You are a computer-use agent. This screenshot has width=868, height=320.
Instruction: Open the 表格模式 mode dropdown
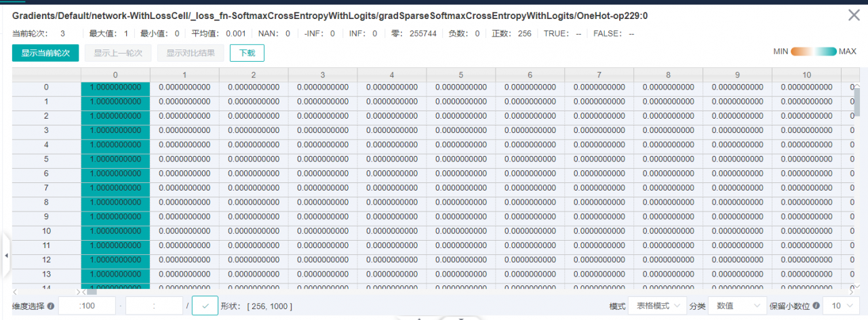click(658, 306)
